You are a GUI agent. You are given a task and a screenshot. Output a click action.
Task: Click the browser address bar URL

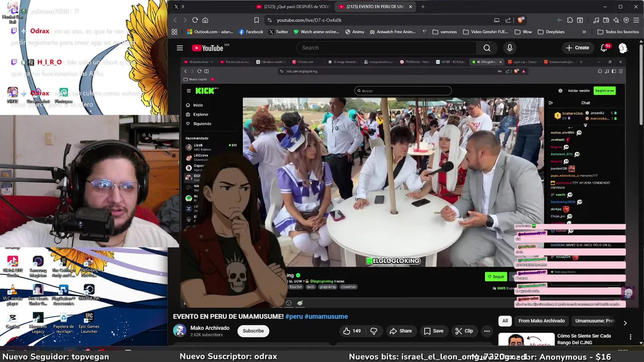pyautogui.click(x=309, y=20)
